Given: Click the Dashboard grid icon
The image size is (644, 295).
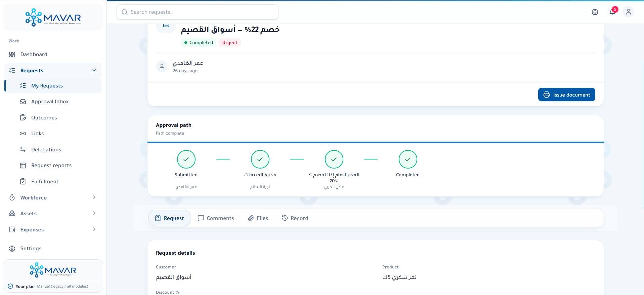Looking at the screenshot, I should [12, 54].
